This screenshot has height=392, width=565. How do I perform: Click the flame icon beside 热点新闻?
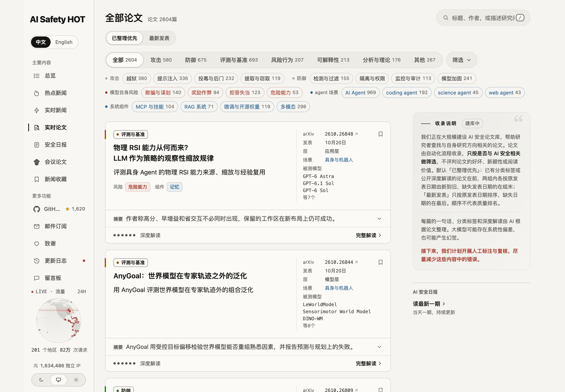coord(37,93)
